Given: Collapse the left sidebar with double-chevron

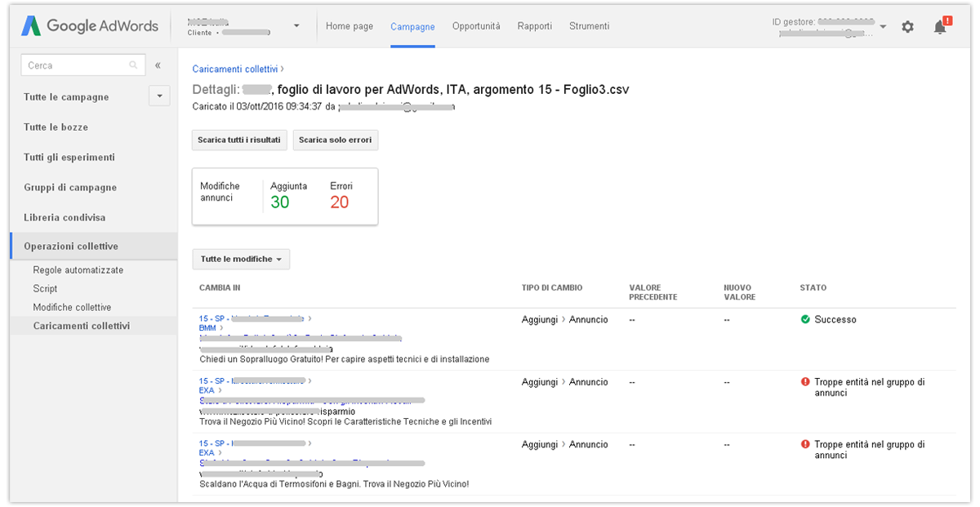Looking at the screenshot, I should click(x=158, y=65).
